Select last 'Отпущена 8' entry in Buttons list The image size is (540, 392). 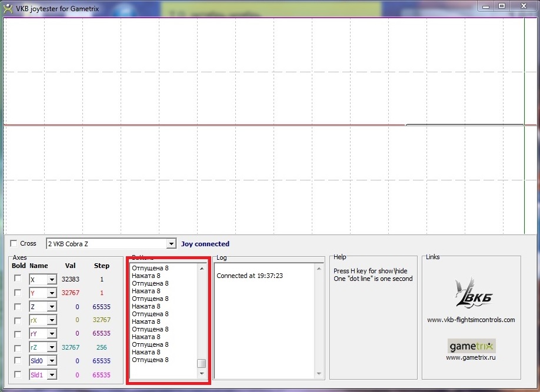(x=150, y=360)
